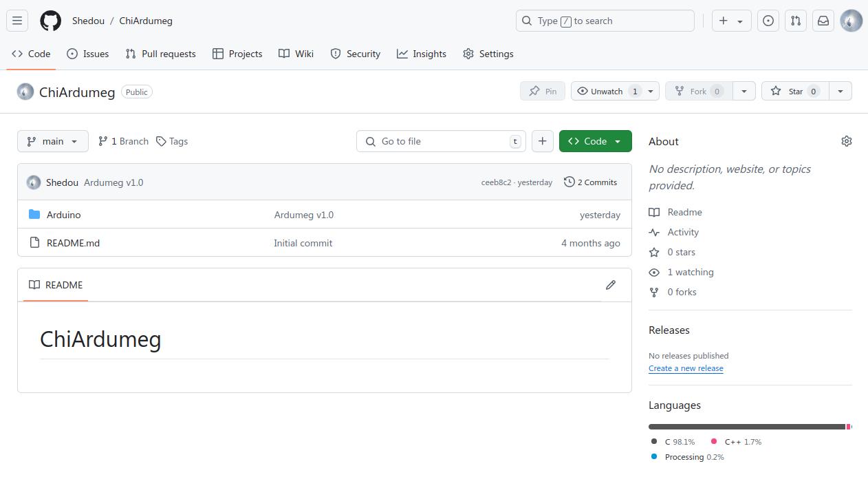Click the create new plus button
Viewport: 868px width, 488px height.
click(x=731, y=21)
